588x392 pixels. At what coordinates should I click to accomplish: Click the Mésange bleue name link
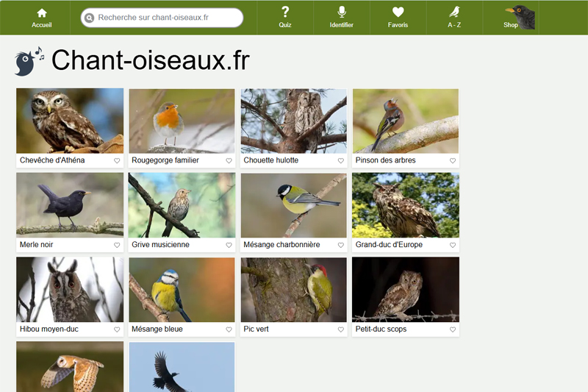[x=157, y=329]
